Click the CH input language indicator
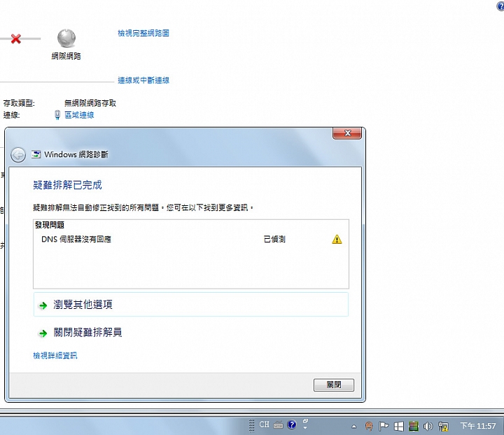 [x=264, y=424]
